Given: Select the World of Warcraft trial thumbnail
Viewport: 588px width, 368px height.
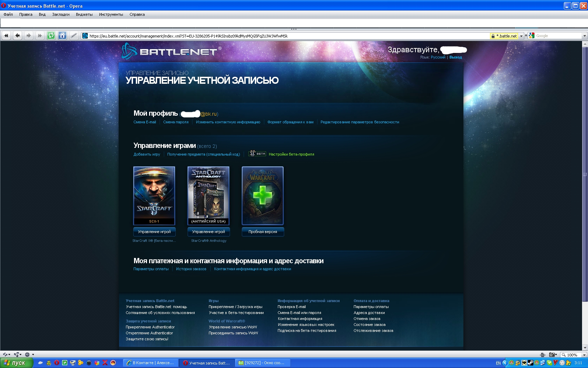Looking at the screenshot, I should pyautogui.click(x=262, y=196).
